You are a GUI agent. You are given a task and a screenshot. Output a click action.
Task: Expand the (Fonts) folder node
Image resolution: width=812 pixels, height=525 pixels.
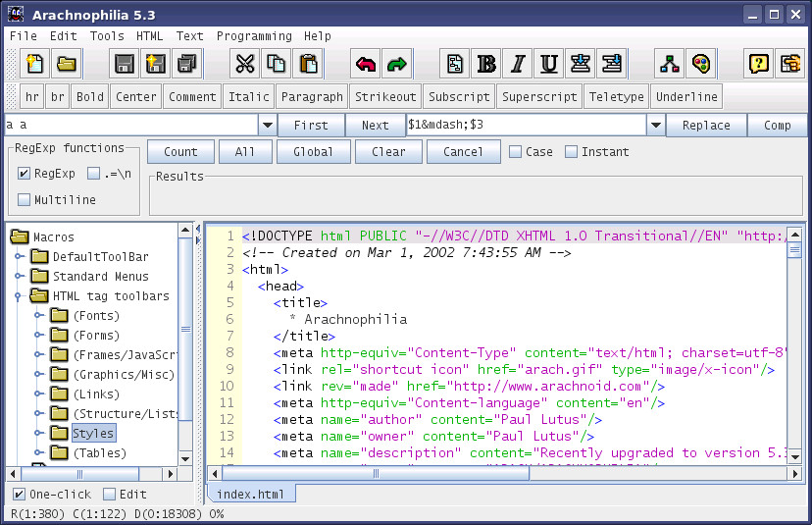[x=38, y=316]
